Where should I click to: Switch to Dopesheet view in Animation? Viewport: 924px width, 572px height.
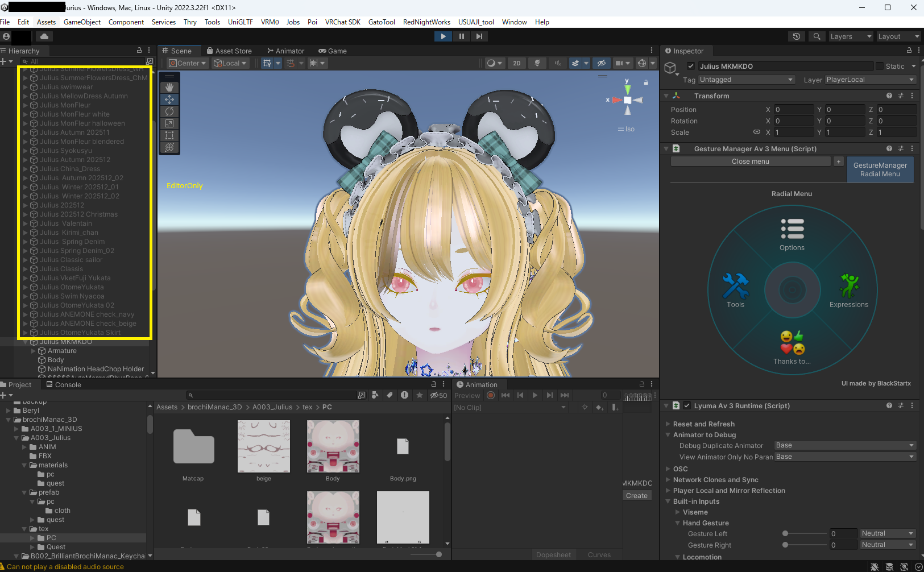click(x=553, y=555)
